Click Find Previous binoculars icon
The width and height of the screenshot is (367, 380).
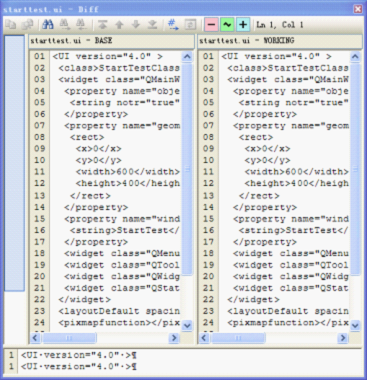pos(81,25)
